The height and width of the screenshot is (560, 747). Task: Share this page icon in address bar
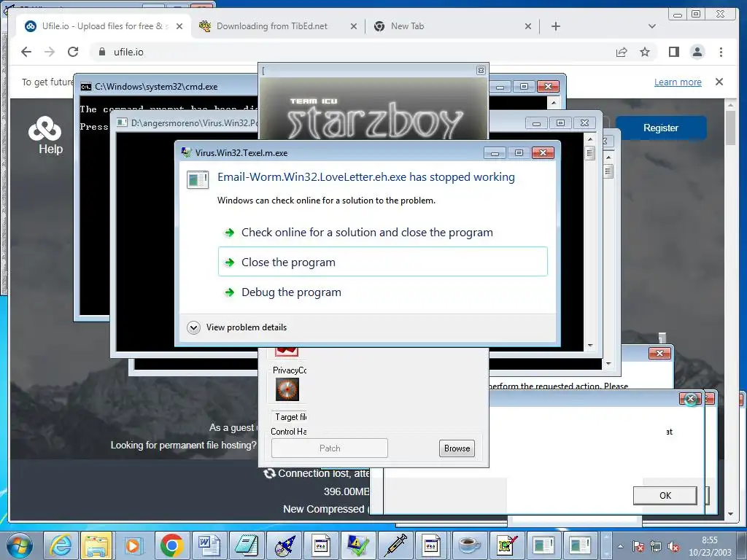(622, 52)
